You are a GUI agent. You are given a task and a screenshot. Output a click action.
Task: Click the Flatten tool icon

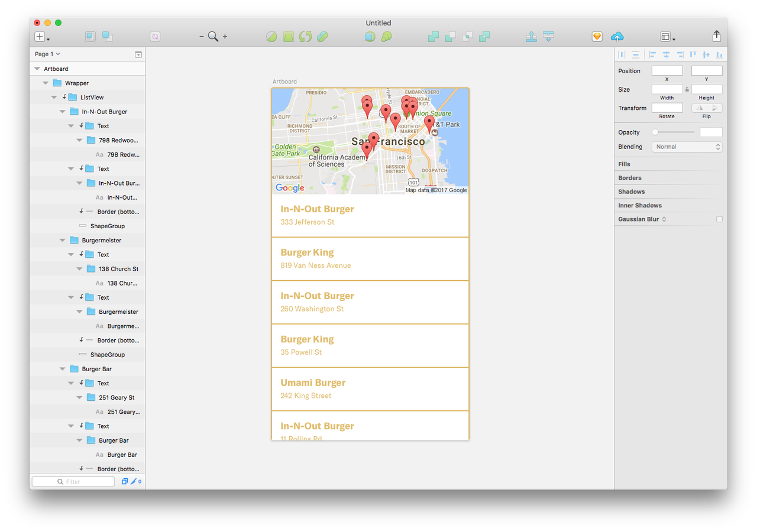(x=322, y=37)
